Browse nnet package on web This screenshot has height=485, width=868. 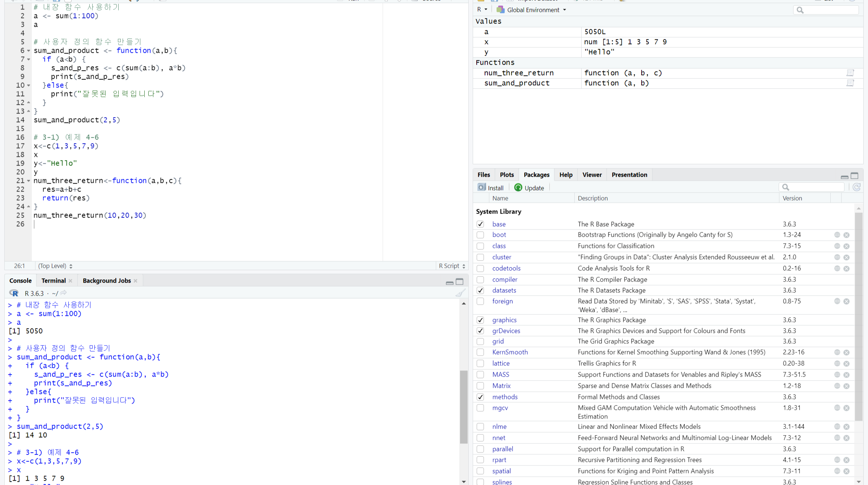[837, 438]
